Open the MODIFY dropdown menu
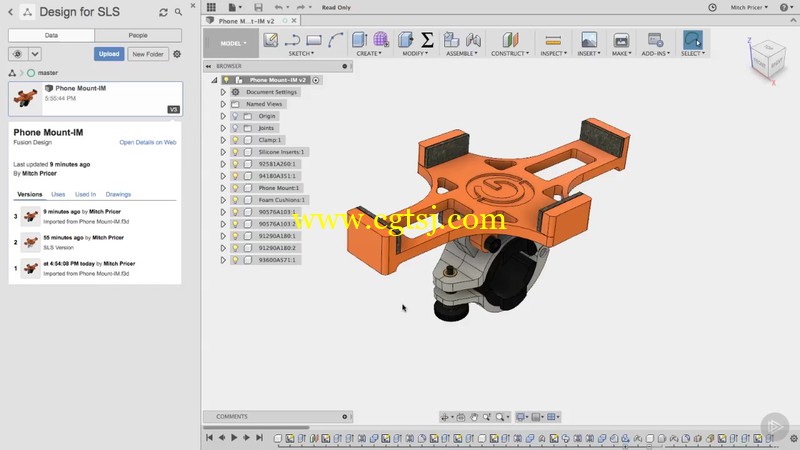 415,53
